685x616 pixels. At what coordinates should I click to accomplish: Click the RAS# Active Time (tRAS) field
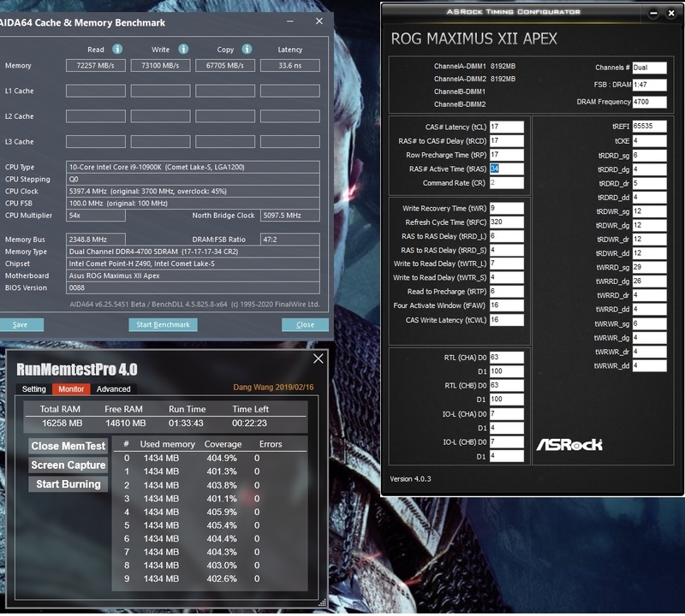point(506,169)
